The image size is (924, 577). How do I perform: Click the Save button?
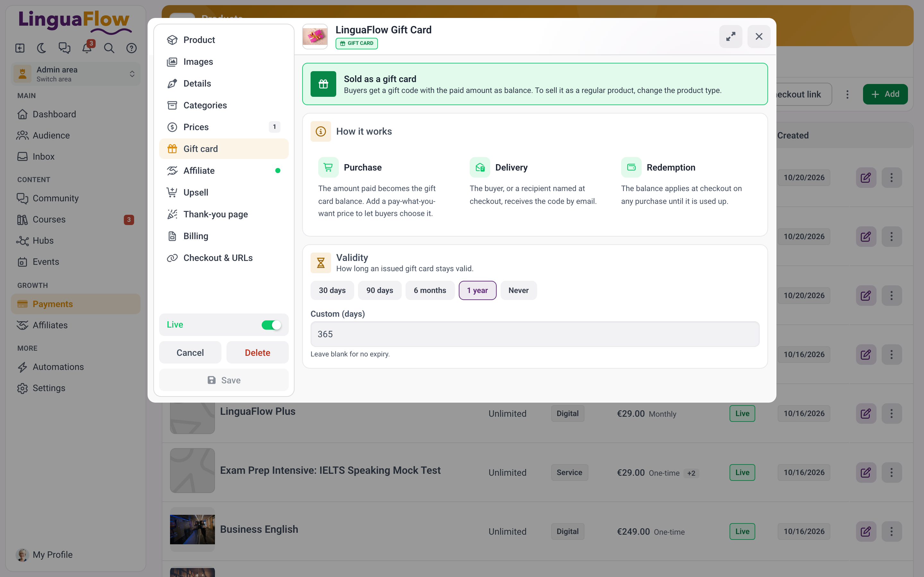224,380
